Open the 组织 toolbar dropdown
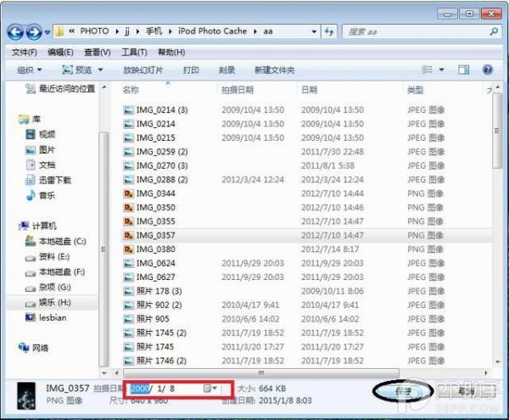Image resolution: width=509 pixels, height=420 pixels. 29,70
